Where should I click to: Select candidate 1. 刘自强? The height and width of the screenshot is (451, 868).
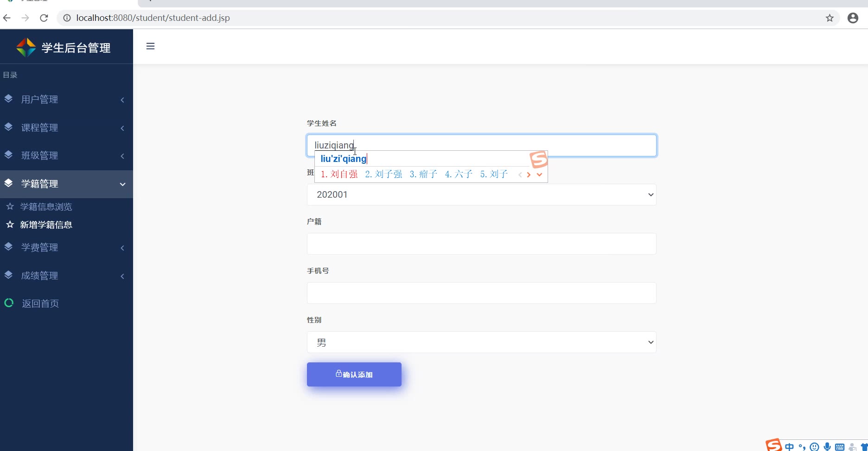point(339,174)
